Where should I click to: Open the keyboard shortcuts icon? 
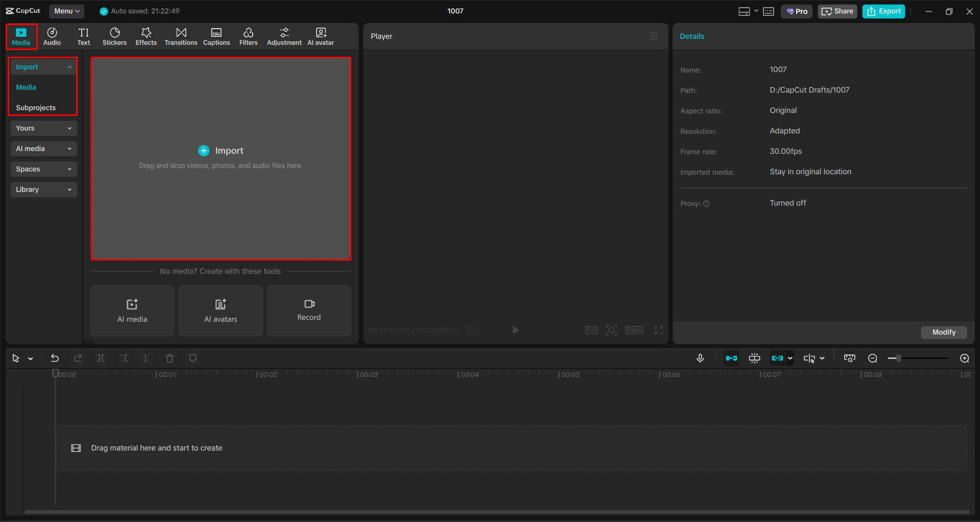tap(769, 11)
